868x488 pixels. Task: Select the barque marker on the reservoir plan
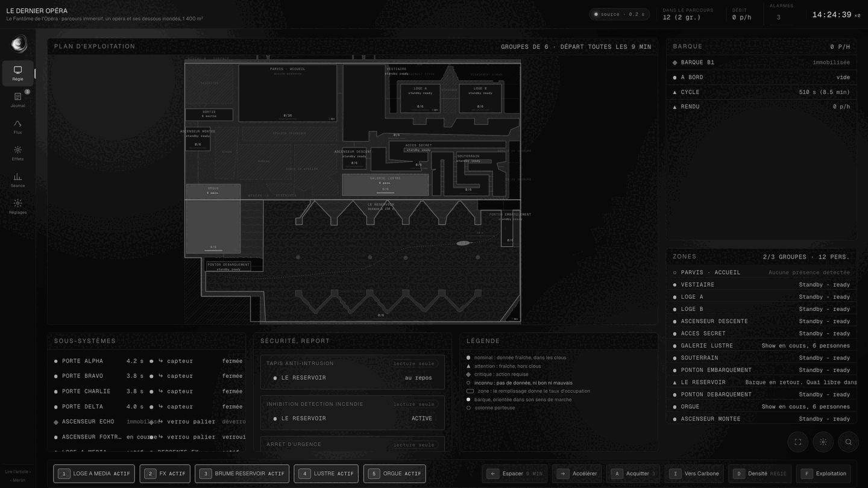(463, 243)
